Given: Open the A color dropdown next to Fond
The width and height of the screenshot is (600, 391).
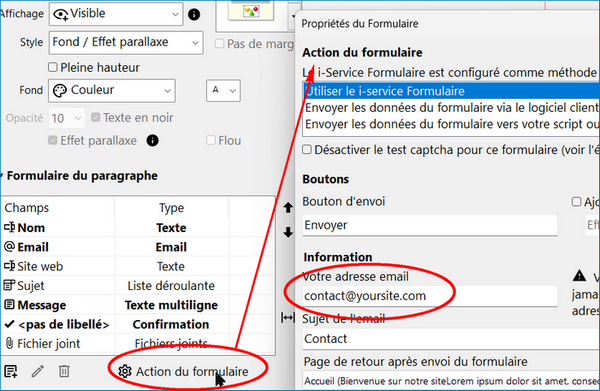Looking at the screenshot, I should pyautogui.click(x=223, y=91).
